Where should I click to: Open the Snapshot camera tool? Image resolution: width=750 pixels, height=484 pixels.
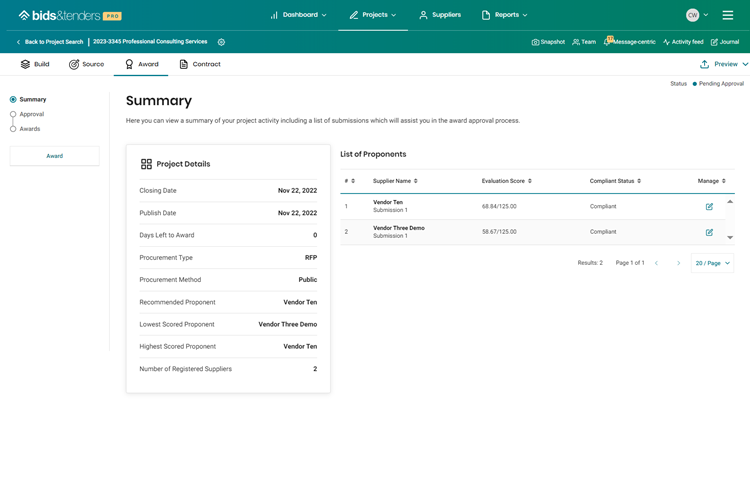(548, 42)
